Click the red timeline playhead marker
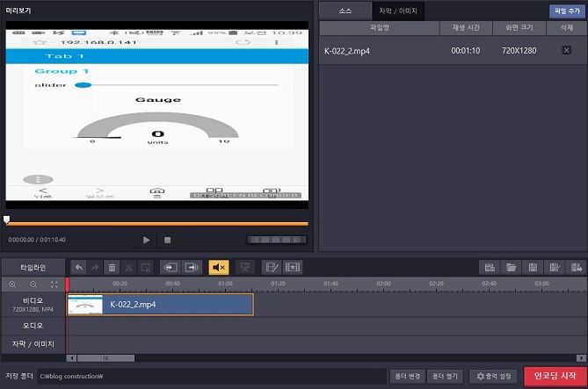588x389 pixels. point(67,285)
